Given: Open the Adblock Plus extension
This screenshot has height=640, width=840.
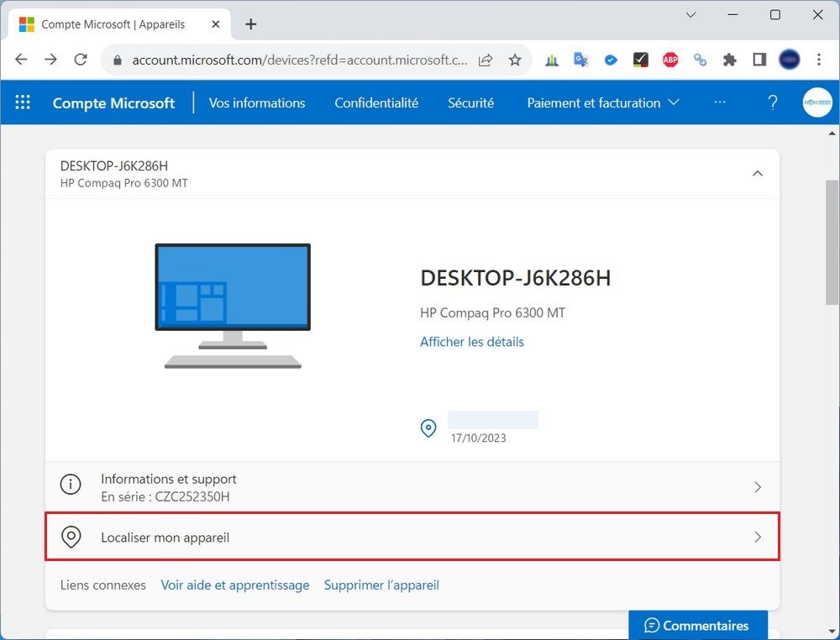Looking at the screenshot, I should [x=670, y=60].
